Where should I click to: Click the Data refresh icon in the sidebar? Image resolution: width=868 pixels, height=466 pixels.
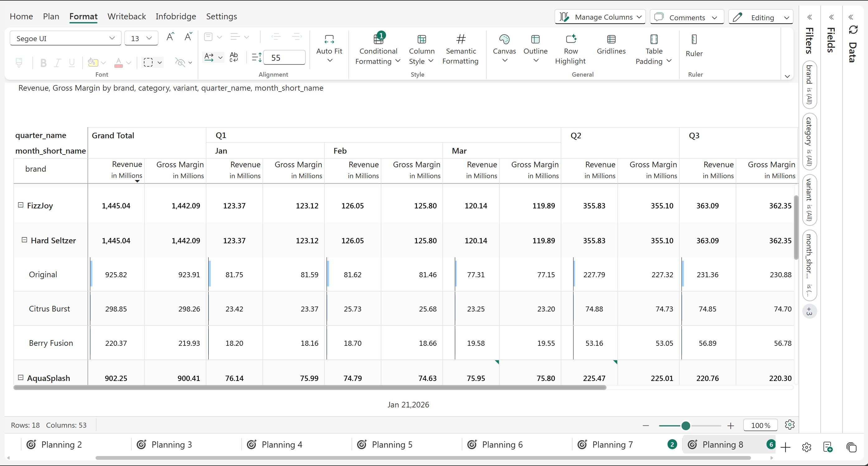tap(853, 30)
